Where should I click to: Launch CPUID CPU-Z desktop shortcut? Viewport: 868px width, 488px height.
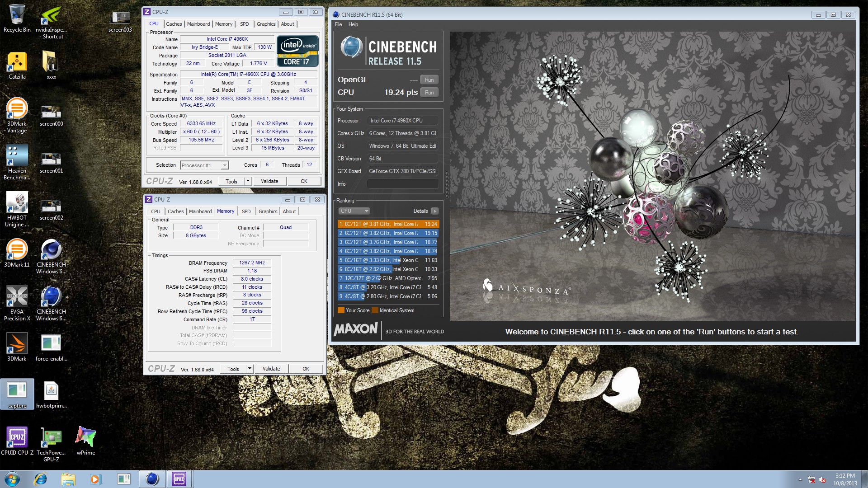pyautogui.click(x=17, y=441)
